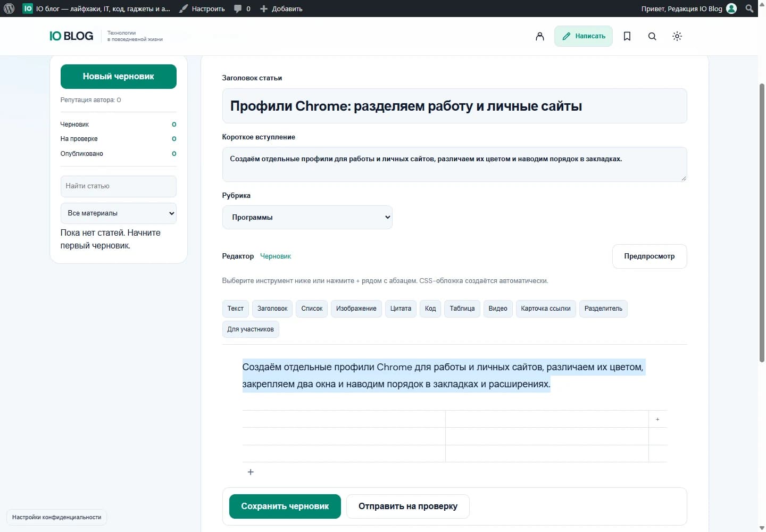This screenshot has width=766, height=532.
Task: Click the site search icon in header
Action: pyautogui.click(x=652, y=36)
